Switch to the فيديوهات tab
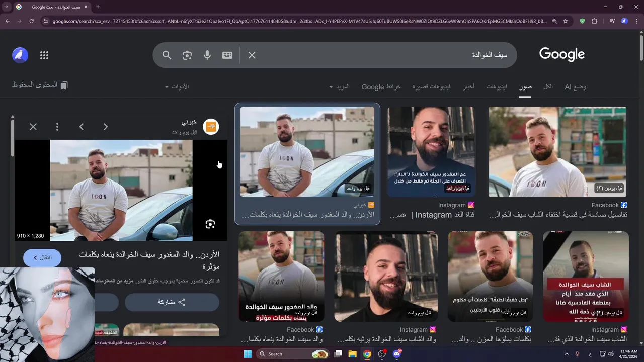 point(497,87)
